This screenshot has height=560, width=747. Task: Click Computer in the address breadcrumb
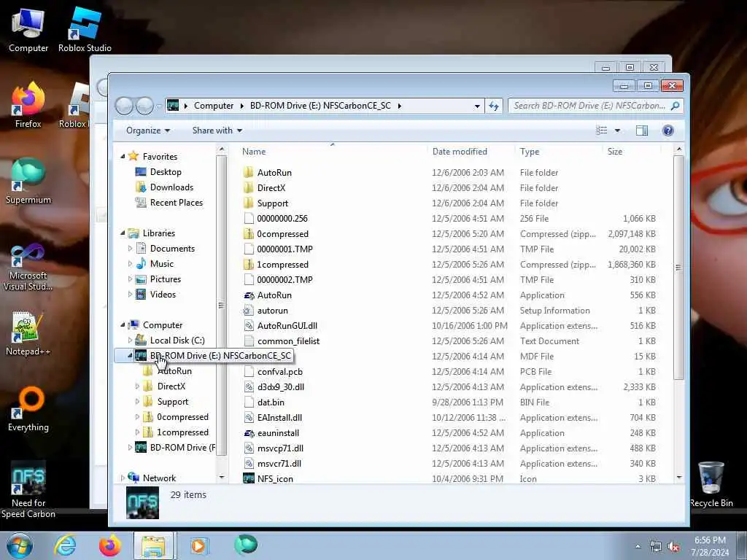click(214, 106)
